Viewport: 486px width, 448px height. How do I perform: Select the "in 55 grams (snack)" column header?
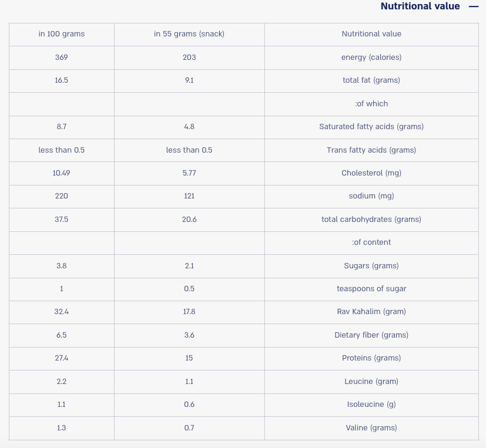click(189, 34)
